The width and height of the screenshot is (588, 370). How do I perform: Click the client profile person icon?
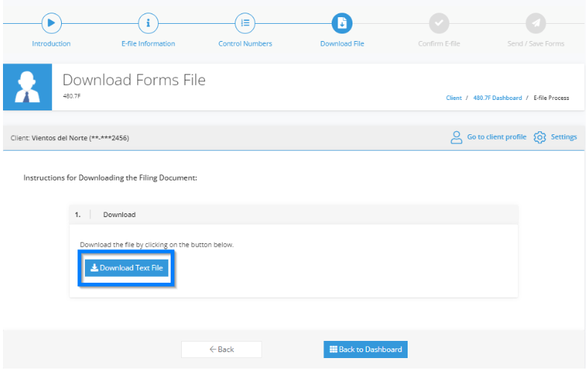click(x=456, y=137)
